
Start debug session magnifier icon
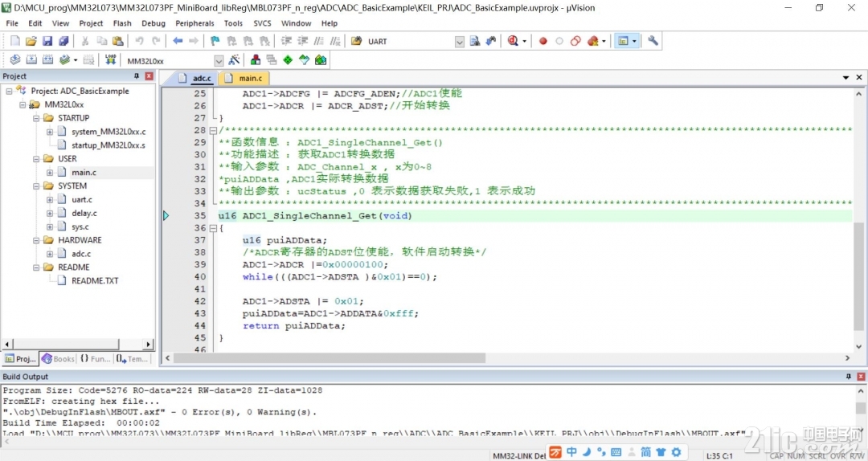[513, 41]
